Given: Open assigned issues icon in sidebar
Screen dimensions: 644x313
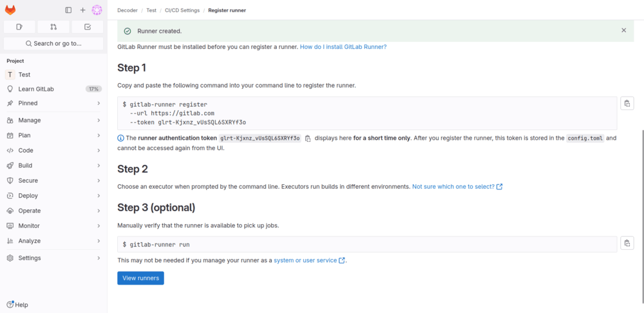Looking at the screenshot, I should pyautogui.click(x=19, y=27).
